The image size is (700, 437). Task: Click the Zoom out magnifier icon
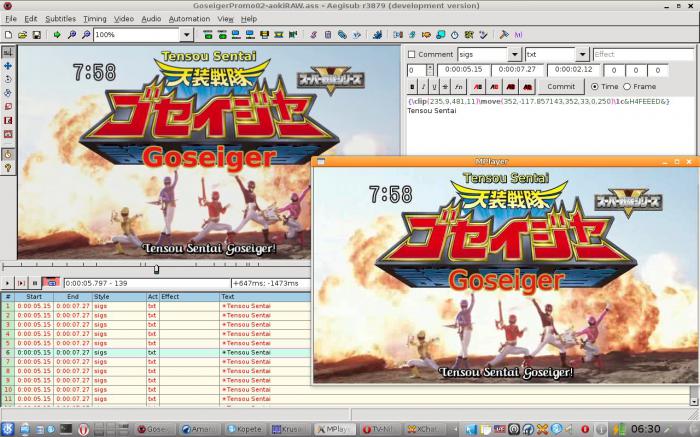[x=86, y=34]
